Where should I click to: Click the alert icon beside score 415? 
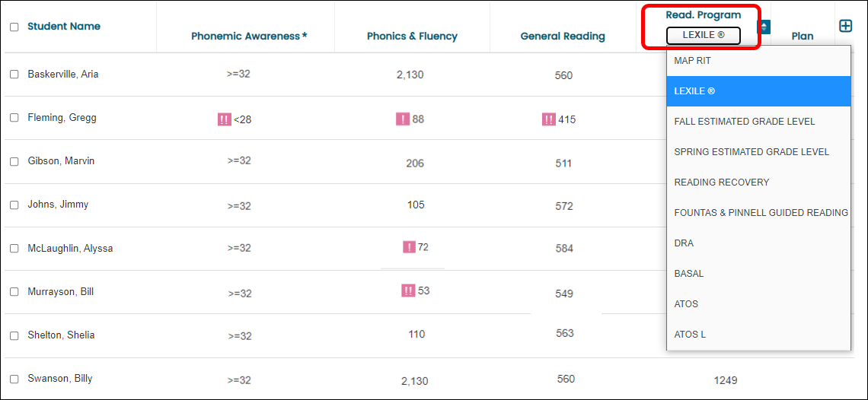[x=548, y=119]
